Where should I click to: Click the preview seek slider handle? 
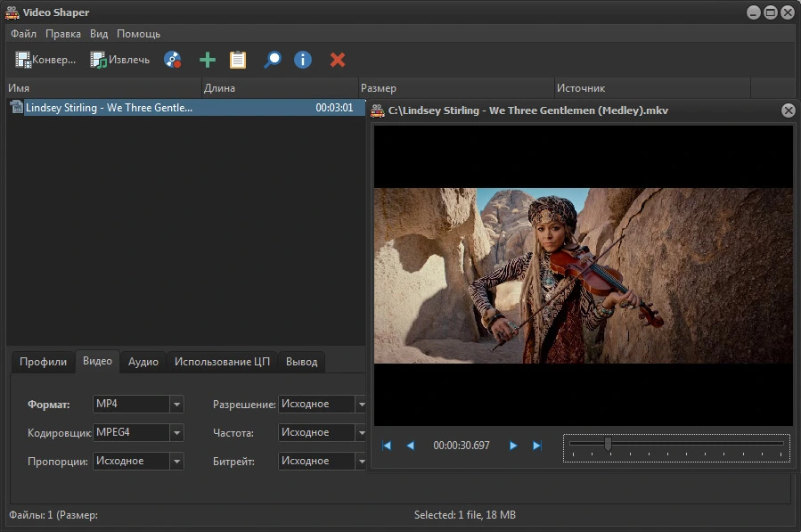click(x=608, y=443)
